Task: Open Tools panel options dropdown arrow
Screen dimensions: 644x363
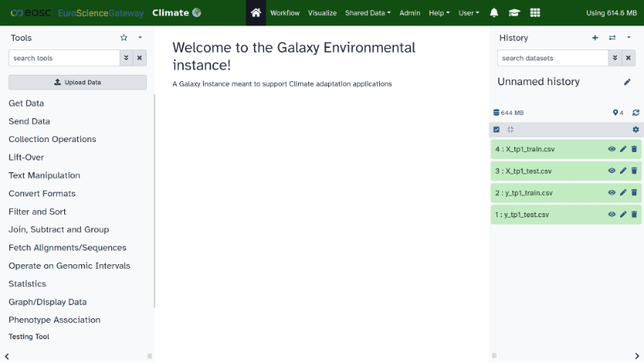Action: click(140, 38)
